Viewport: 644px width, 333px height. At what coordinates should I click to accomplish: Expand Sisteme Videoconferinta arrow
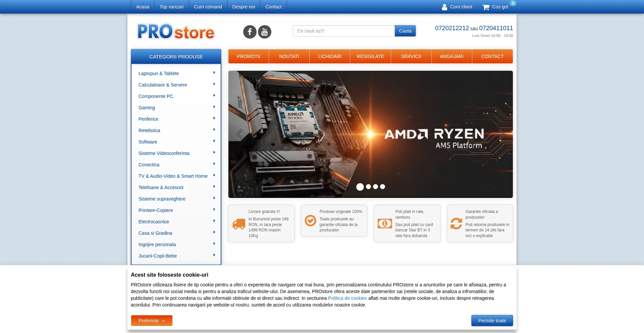(x=214, y=153)
